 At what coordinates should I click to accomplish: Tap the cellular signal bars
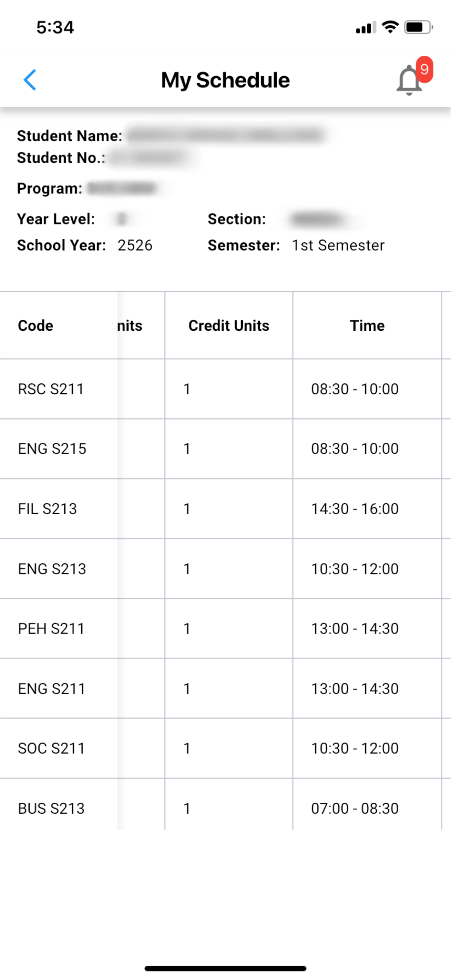pyautogui.click(x=366, y=27)
